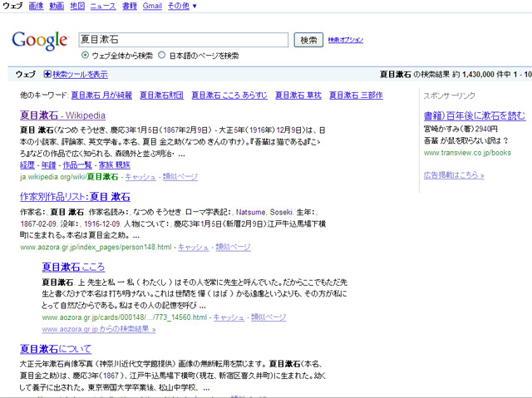
Task: Open 地図 in the top navigation
Action: pos(77,6)
